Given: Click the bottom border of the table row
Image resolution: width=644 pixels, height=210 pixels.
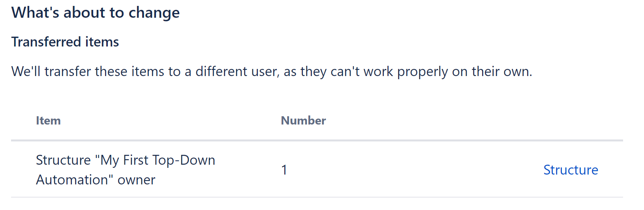Looking at the screenshot, I should 317,197.
